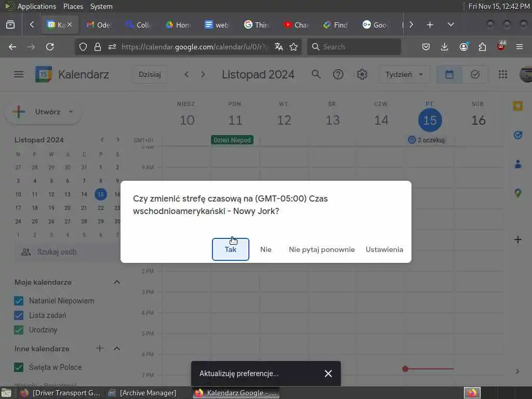The width and height of the screenshot is (532, 399).
Task: Open Google Maps side panel icon
Action: click(518, 193)
